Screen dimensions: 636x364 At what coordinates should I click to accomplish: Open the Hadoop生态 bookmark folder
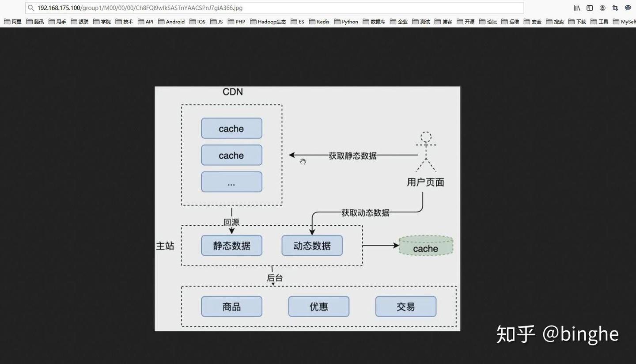[268, 22]
